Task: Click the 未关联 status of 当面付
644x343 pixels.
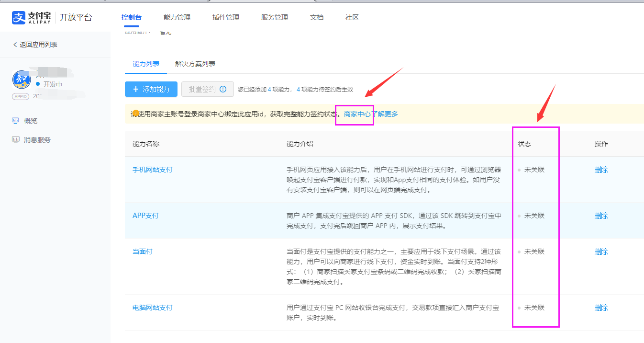Action: pyautogui.click(x=534, y=252)
